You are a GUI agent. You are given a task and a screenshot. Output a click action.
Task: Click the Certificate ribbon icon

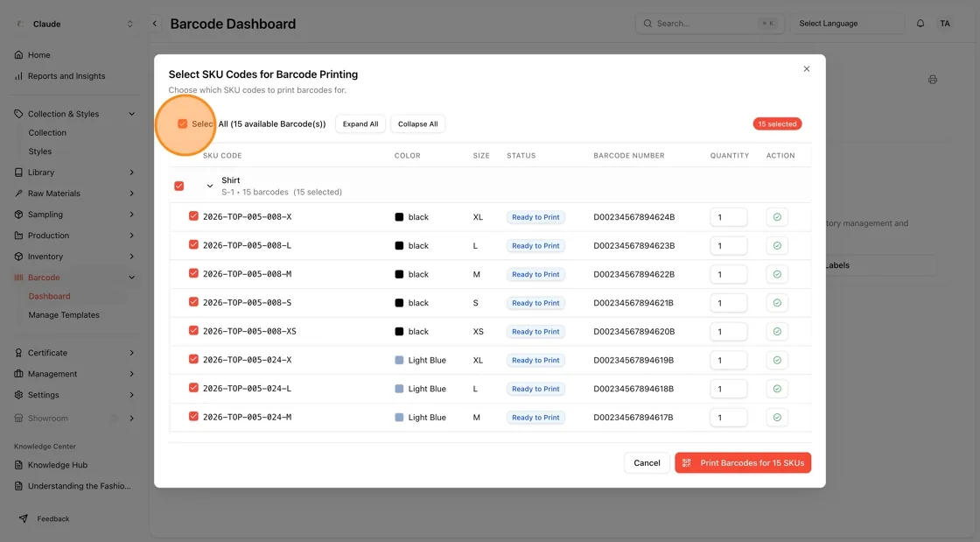click(x=18, y=353)
